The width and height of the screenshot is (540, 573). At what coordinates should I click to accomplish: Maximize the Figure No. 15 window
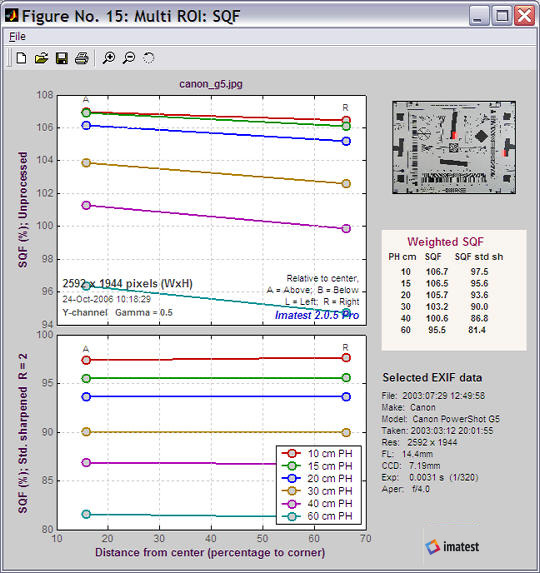[x=502, y=16]
